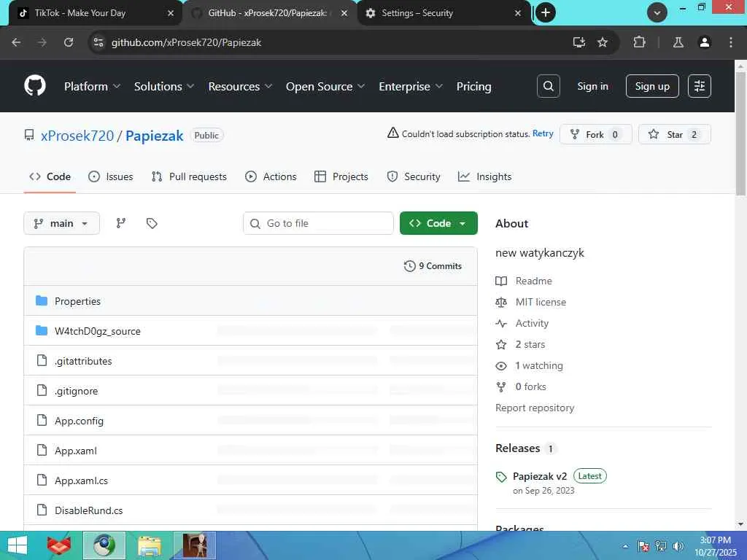Open the Insights tab

point(485,176)
